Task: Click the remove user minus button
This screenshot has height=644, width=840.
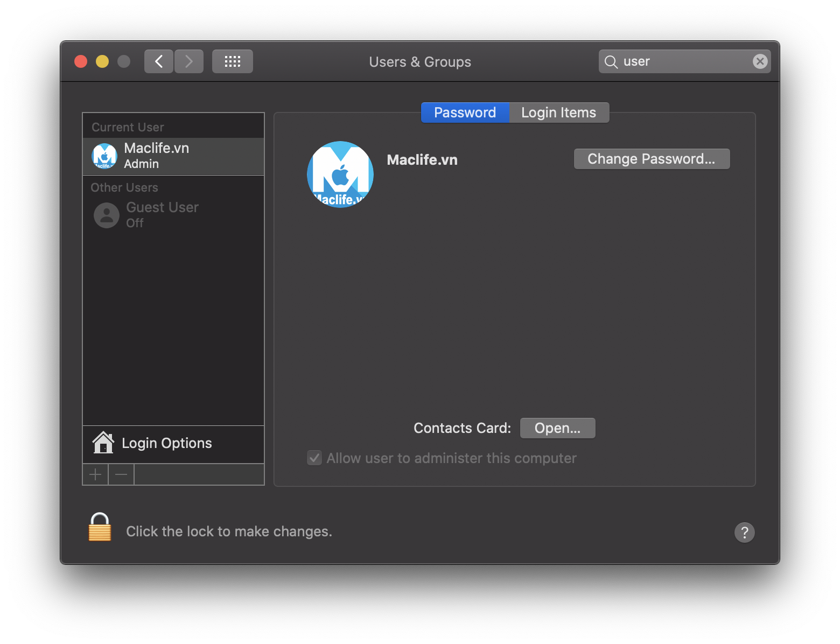Action: (121, 474)
